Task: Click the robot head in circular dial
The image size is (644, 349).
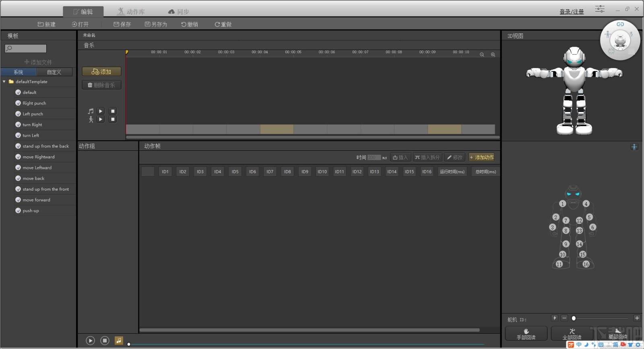Action: tap(620, 40)
